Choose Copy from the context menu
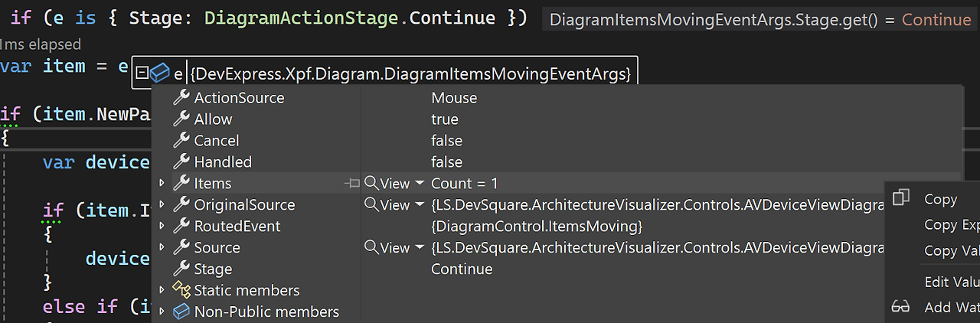 coord(940,199)
